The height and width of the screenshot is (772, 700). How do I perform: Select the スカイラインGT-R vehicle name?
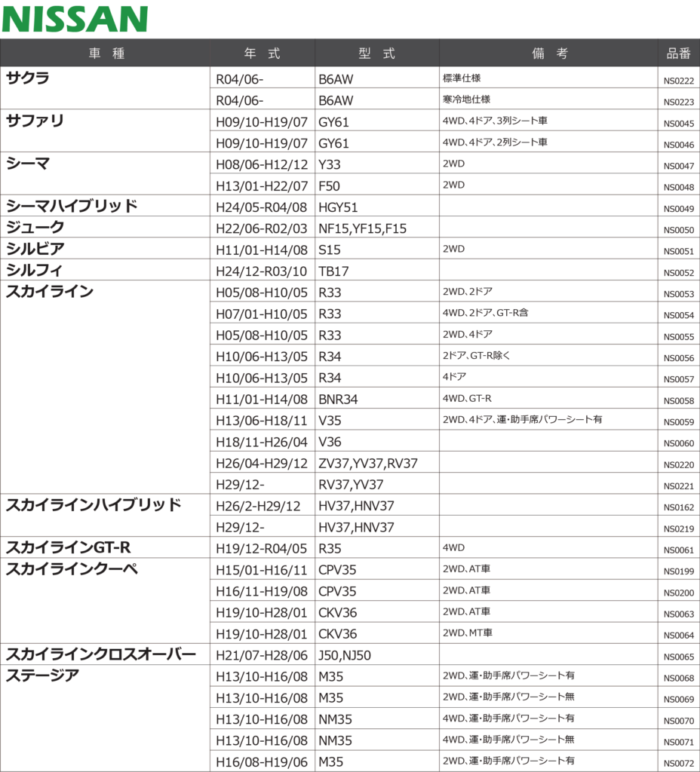pos(69,547)
